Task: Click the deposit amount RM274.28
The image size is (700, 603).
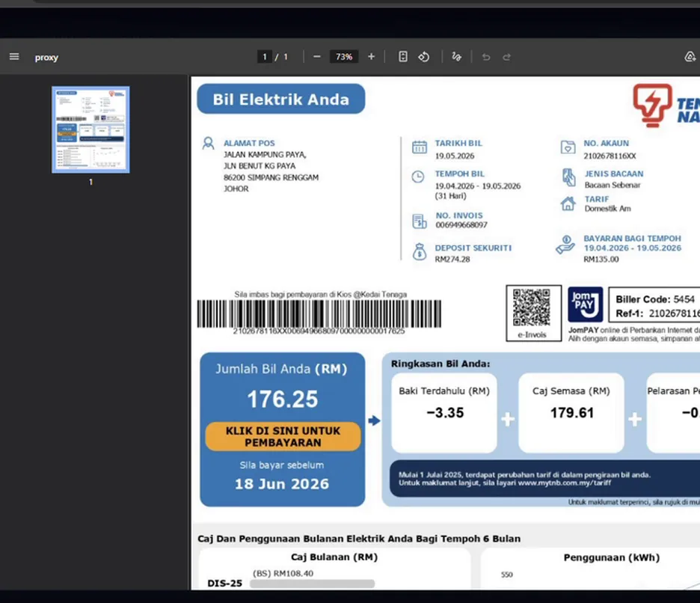Action: pos(452,259)
